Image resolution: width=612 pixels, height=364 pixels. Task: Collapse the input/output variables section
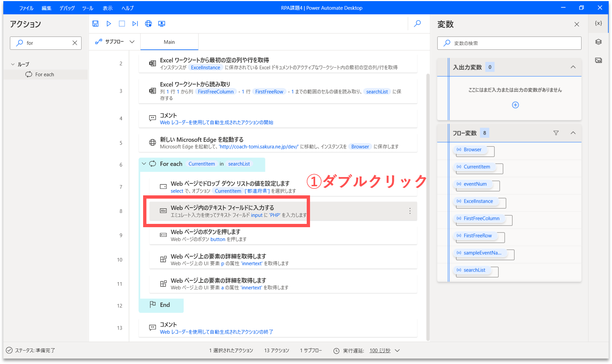click(x=573, y=67)
